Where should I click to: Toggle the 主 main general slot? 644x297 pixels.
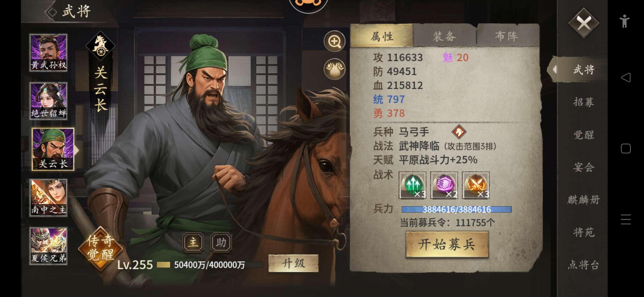(x=193, y=242)
